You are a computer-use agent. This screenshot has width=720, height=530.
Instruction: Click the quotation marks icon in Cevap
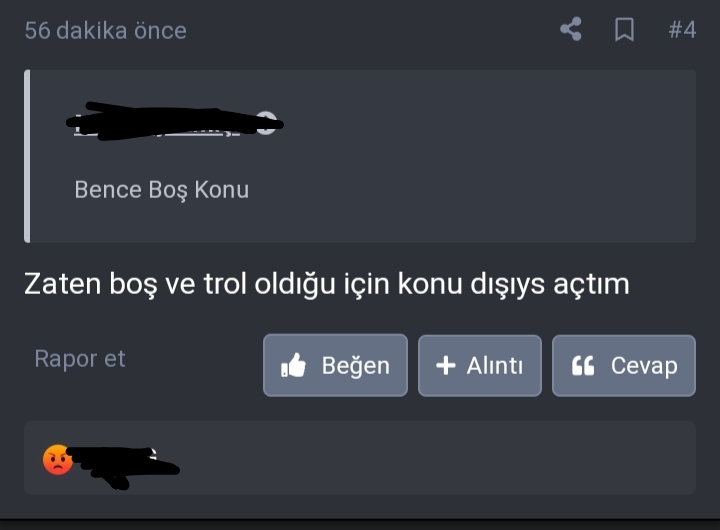(583, 366)
